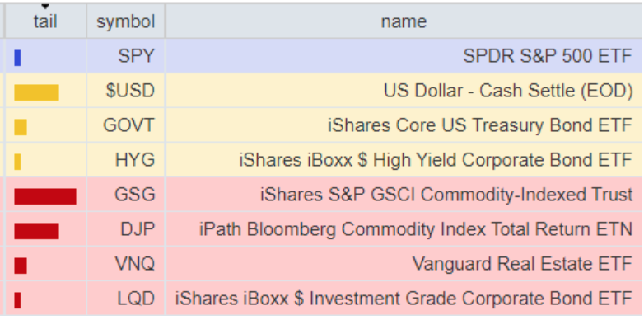Click the red DJP tail bar
Image resolution: width=644 pixels, height=320 pixels.
pos(36,231)
